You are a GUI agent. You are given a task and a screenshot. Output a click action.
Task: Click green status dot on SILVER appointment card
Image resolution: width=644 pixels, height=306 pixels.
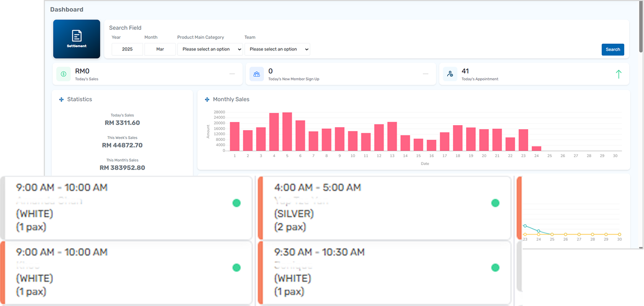point(495,203)
